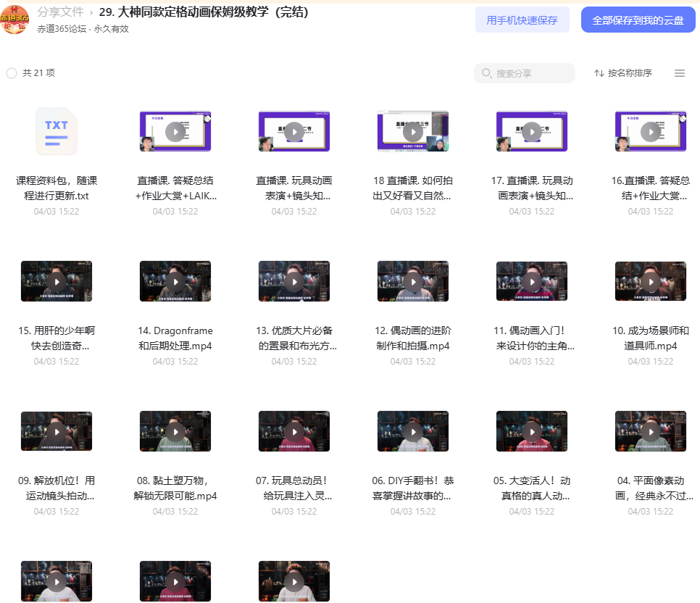
Task: Go to 分享文件 breadcrumb
Action: (x=60, y=12)
